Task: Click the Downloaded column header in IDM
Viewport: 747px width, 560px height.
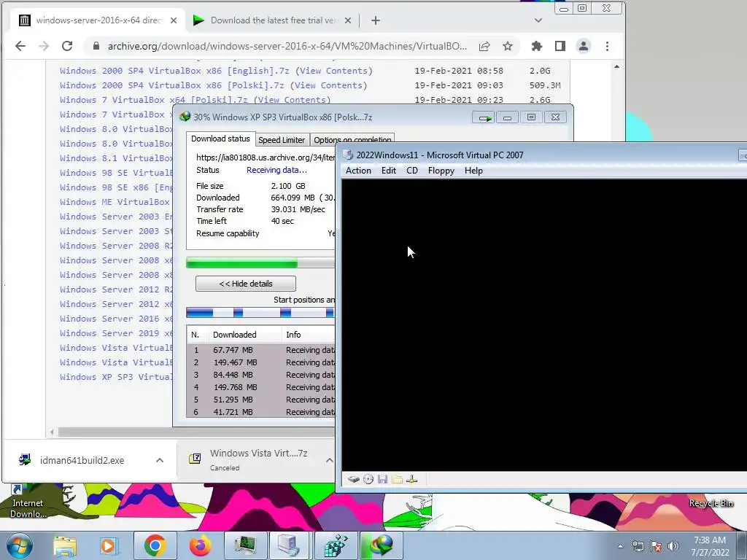Action: click(x=245, y=335)
